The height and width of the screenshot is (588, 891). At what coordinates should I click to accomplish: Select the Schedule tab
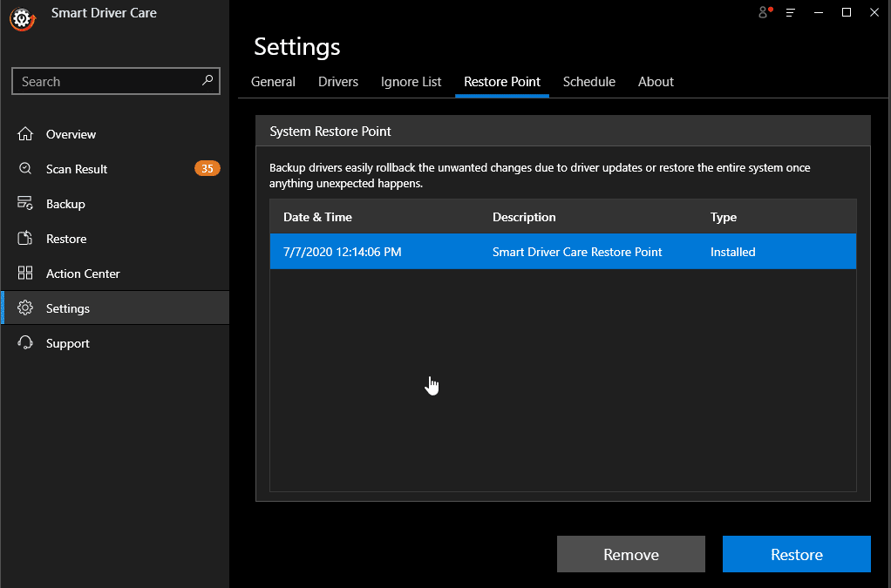588,82
